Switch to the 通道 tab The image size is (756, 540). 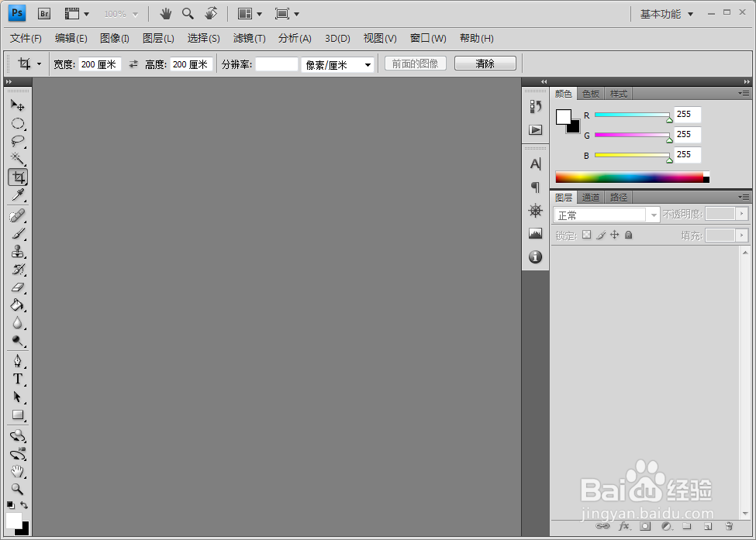pos(590,197)
